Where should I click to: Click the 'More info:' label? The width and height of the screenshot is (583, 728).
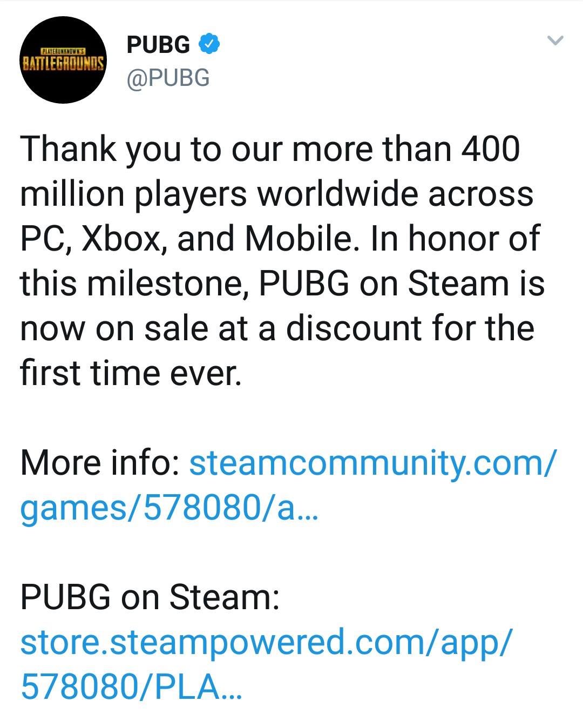100,463
